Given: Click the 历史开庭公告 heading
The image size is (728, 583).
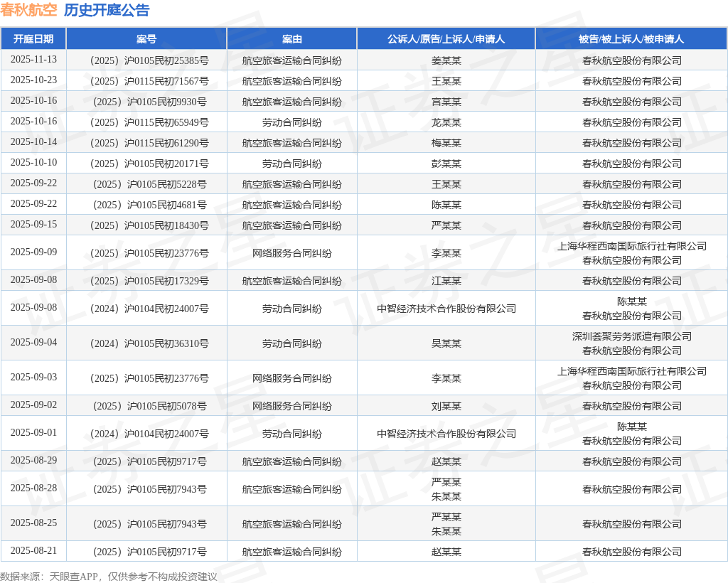Looking at the screenshot, I should pos(107,10).
